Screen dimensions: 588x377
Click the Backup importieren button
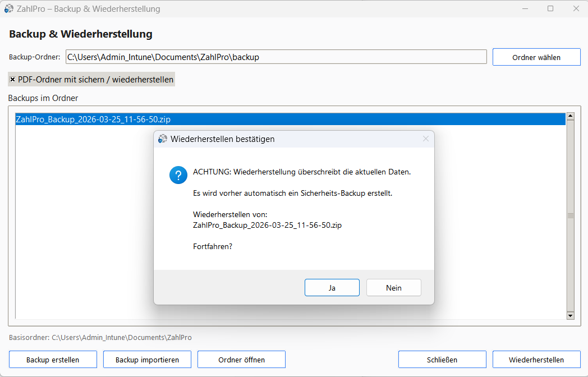point(147,359)
